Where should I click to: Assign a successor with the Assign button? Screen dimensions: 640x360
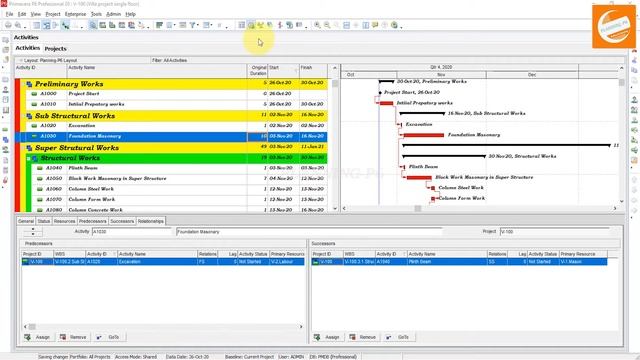327,337
